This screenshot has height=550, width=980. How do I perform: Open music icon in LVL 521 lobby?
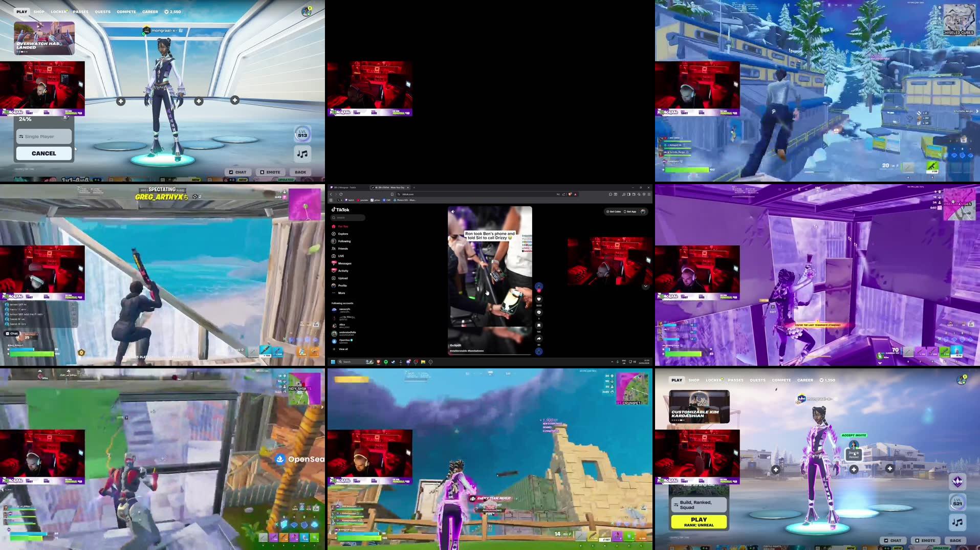click(x=957, y=522)
